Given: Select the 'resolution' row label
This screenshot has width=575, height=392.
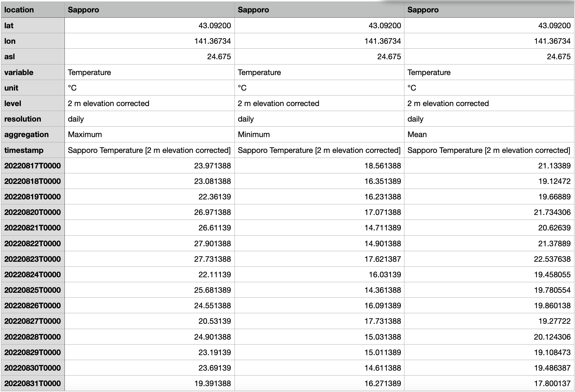Looking at the screenshot, I should click(33, 119).
